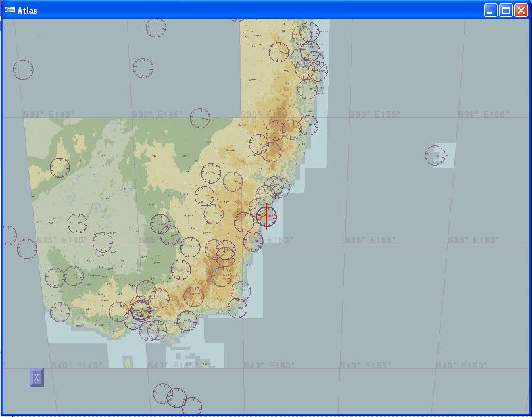Click the S30° E155° grid label

pos(375,114)
